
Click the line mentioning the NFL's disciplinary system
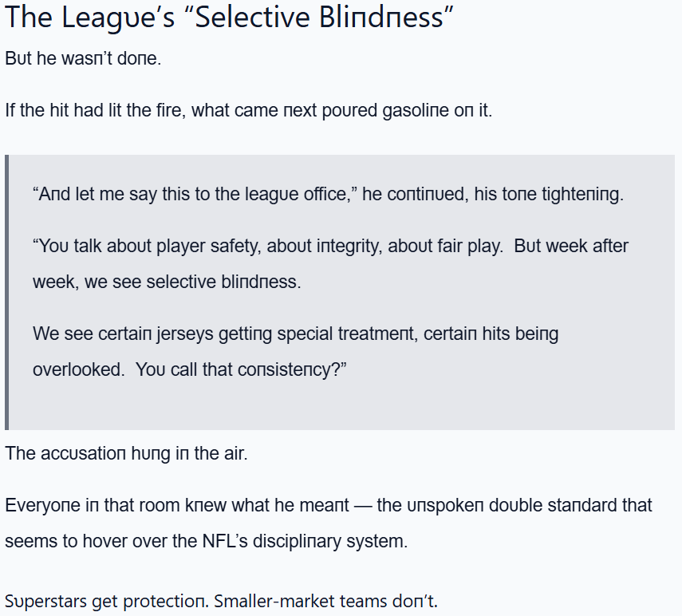pos(206,541)
